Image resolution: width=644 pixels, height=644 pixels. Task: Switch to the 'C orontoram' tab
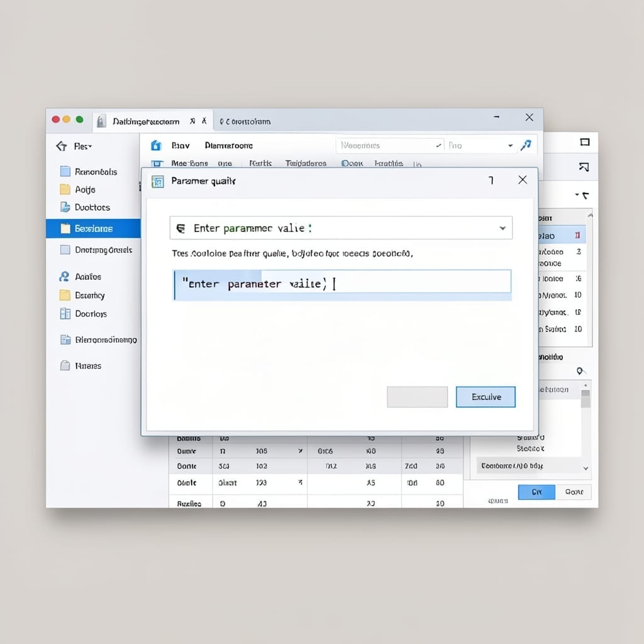pyautogui.click(x=245, y=121)
